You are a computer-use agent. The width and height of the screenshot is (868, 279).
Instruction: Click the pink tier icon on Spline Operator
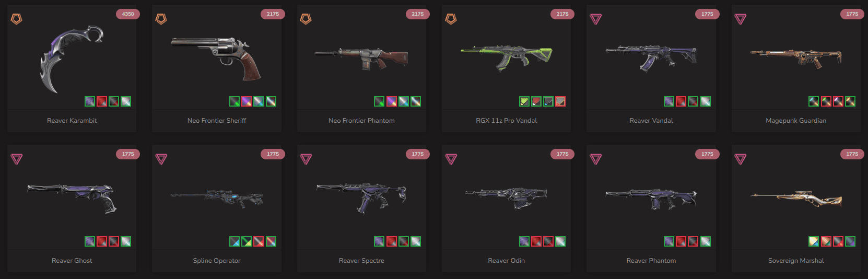pos(161,159)
